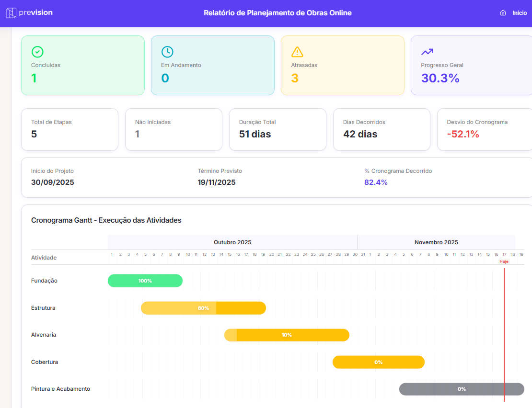This screenshot has width=532, height=408.
Task: Click the Duração Total card
Action: 278,129
